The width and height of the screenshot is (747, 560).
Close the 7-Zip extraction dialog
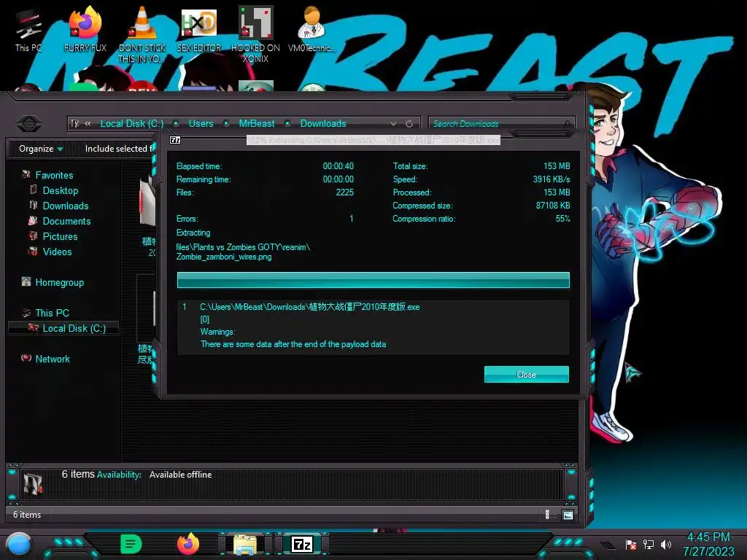pyautogui.click(x=527, y=374)
